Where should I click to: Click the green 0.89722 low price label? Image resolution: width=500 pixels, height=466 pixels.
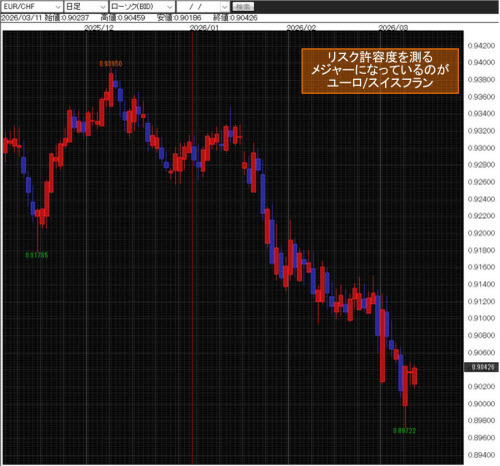click(404, 430)
